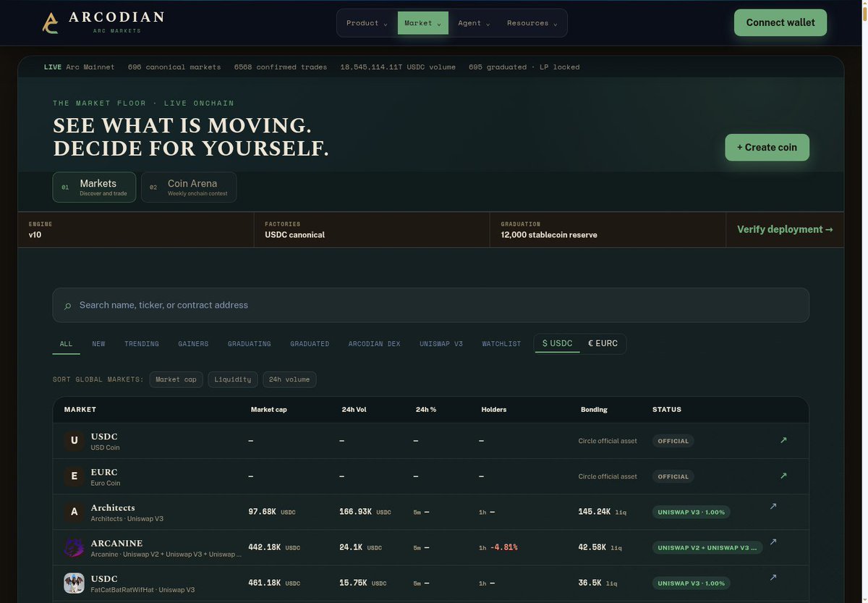Sort markets by 24h volume
Screen dimensions: 868x603
click(289, 379)
